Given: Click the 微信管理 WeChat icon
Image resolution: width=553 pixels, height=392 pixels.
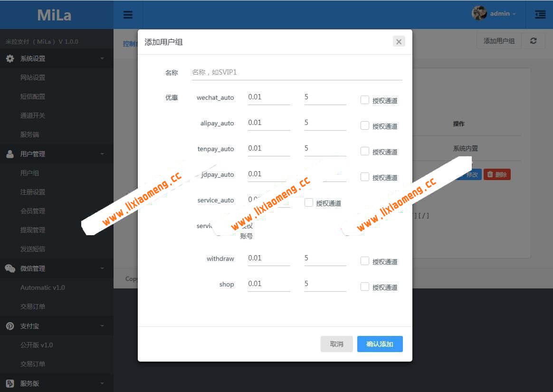Looking at the screenshot, I should pos(10,268).
